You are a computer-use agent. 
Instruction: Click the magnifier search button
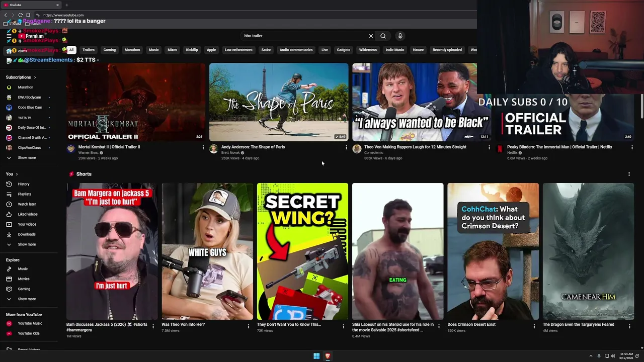(x=383, y=36)
